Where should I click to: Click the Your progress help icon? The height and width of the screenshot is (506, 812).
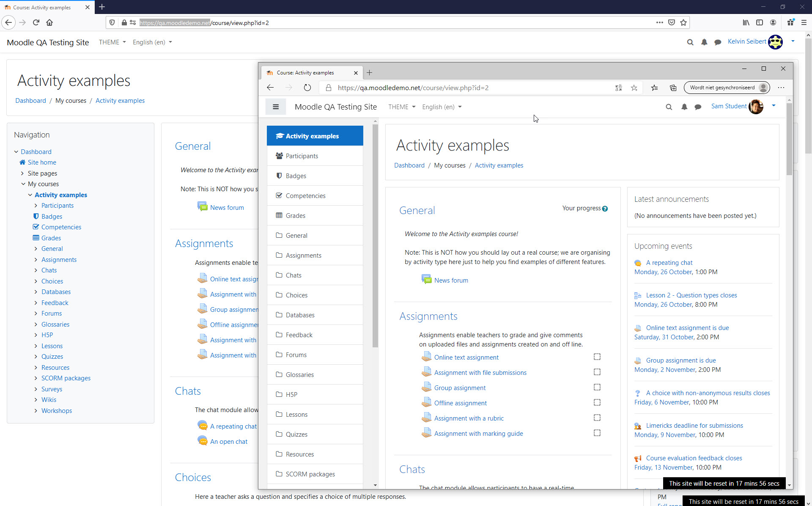click(605, 209)
